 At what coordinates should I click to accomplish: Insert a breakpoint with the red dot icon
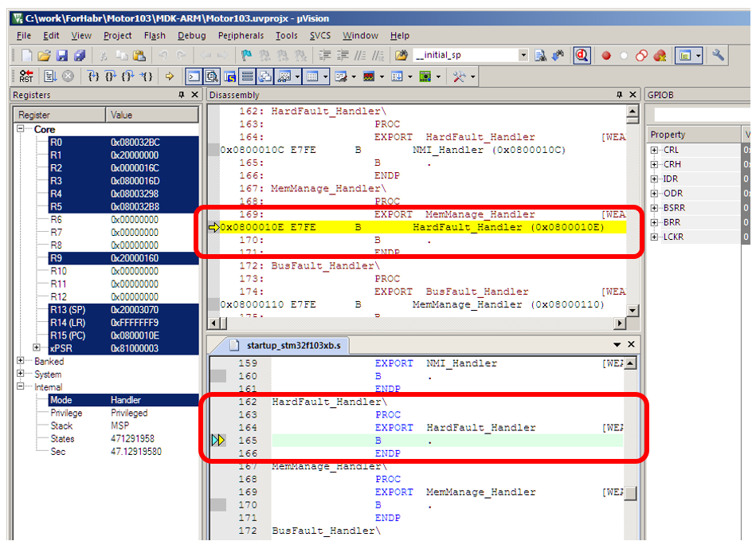coord(606,56)
